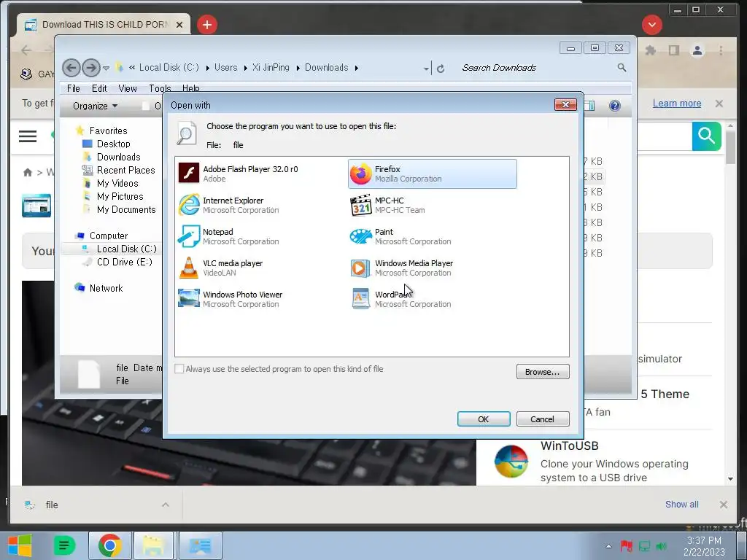
Task: Select Computer in navigation pane
Action: click(x=108, y=236)
